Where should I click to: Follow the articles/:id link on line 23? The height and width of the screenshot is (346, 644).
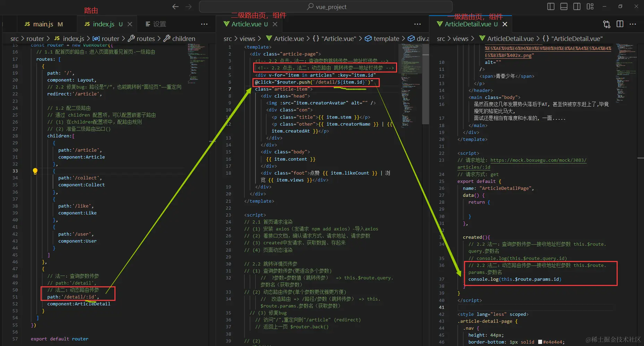[x=474, y=167]
